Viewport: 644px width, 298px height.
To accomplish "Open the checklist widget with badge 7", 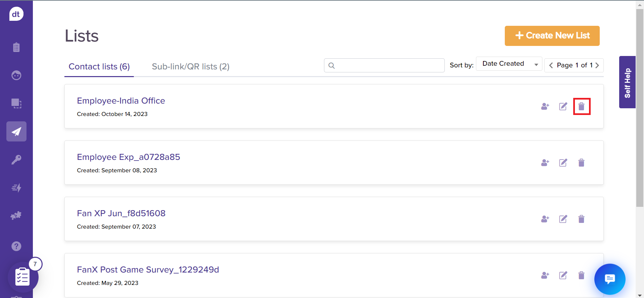I will tap(23, 277).
